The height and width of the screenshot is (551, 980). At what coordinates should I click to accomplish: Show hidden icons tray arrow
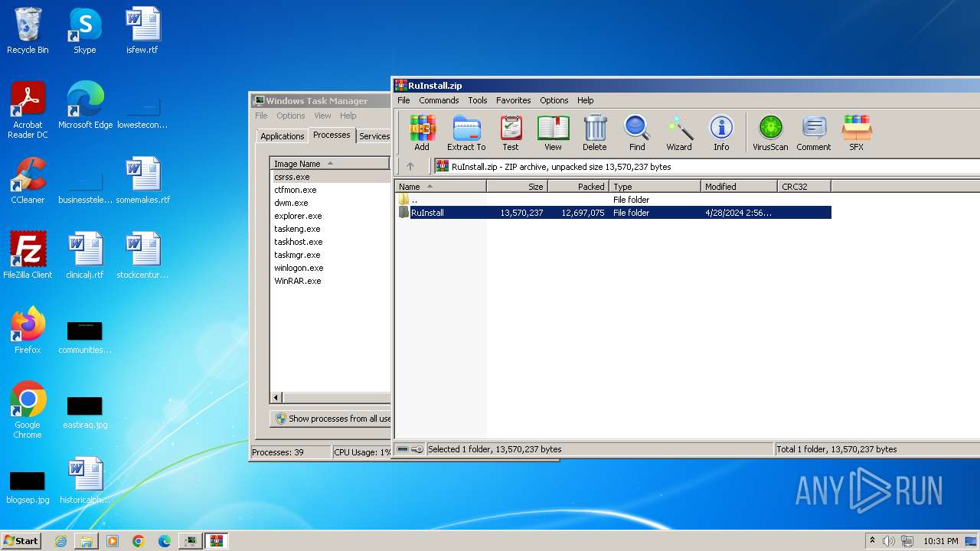(872, 541)
